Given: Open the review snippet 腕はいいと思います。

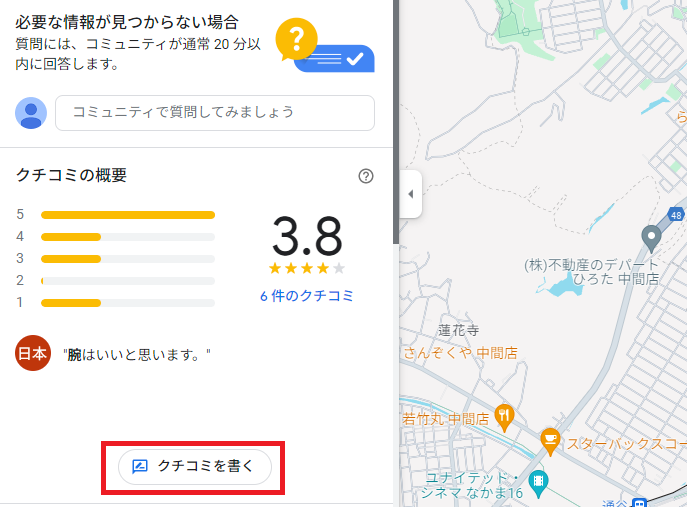Looking at the screenshot, I should pyautogui.click(x=137, y=355).
